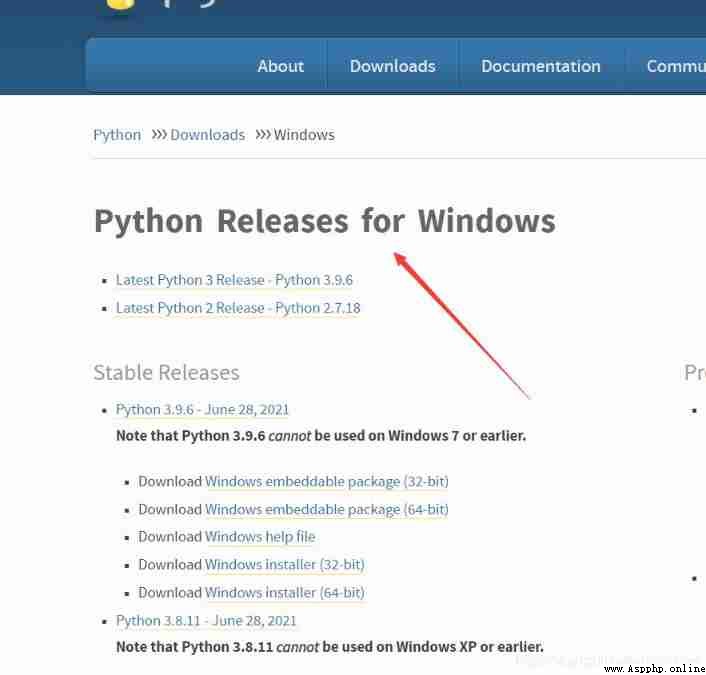Download Windows embeddable package (32-bit)
The height and width of the screenshot is (675, 706).
pos(326,481)
